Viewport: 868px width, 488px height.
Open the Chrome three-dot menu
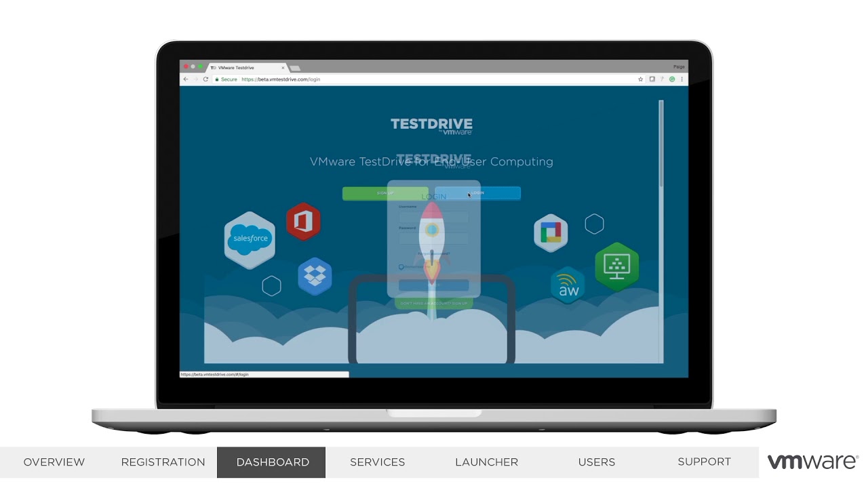coord(682,79)
